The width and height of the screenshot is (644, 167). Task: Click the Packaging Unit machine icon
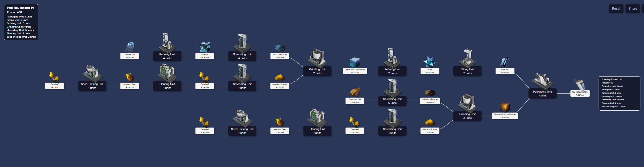pos(542,81)
